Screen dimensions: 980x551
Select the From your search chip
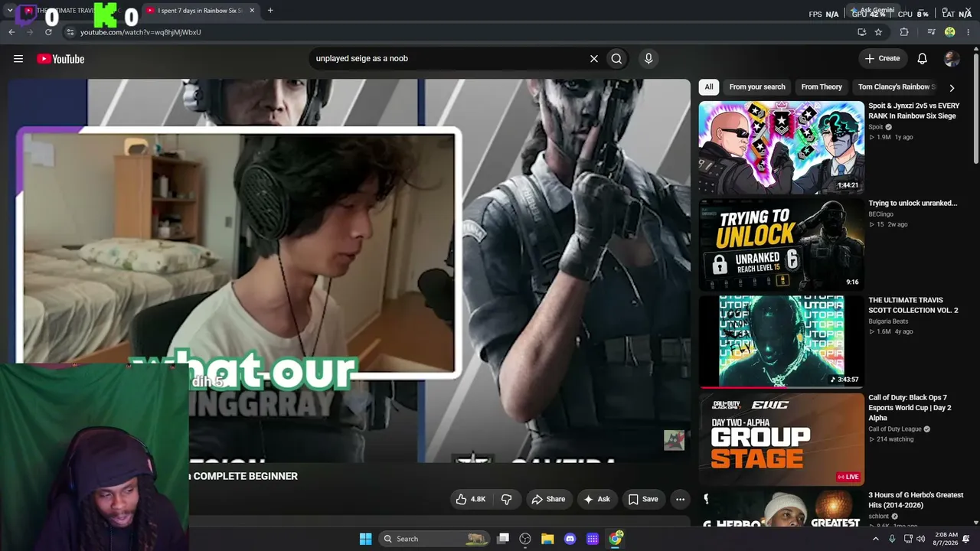757,87
